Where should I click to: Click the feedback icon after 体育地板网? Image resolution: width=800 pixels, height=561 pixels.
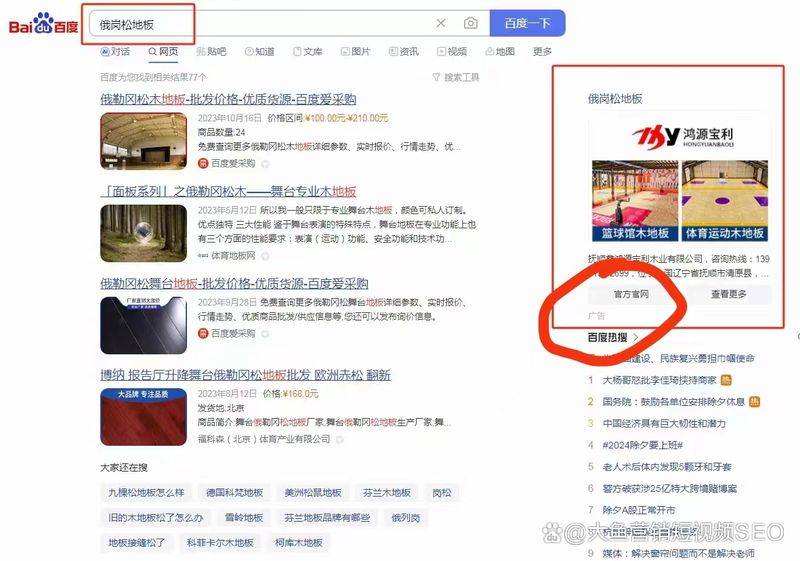(x=265, y=256)
